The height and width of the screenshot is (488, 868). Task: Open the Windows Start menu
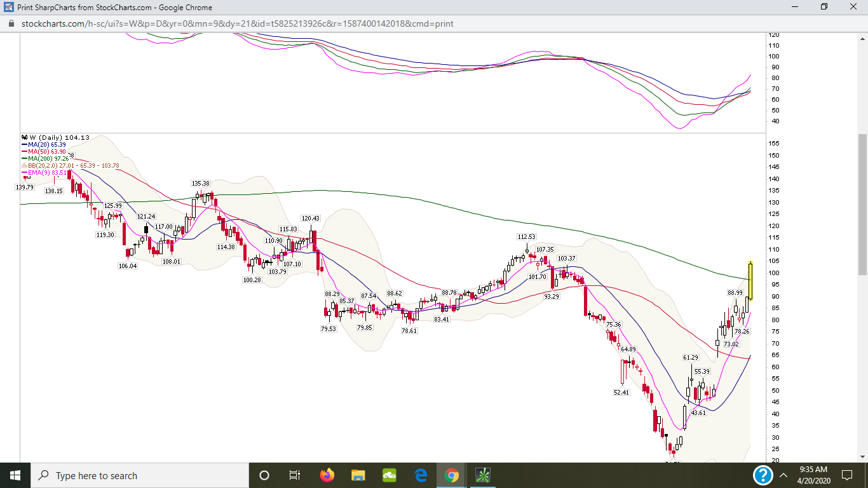(x=15, y=475)
